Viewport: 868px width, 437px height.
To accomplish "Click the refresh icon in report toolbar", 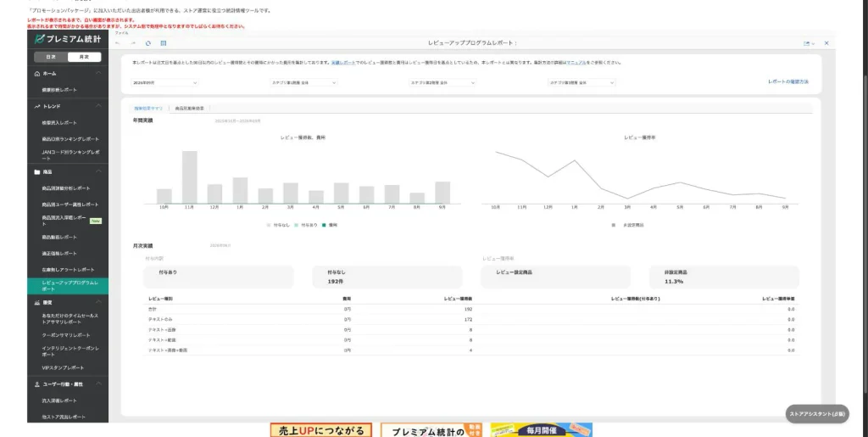I will (x=147, y=43).
